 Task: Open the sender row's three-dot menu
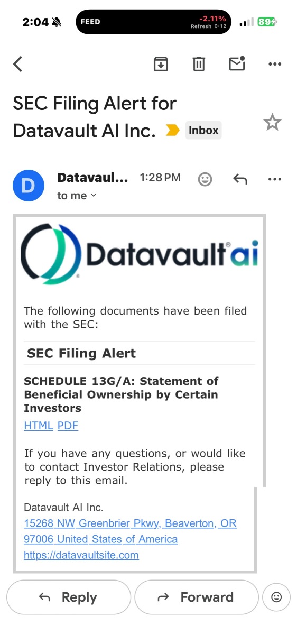tap(275, 179)
